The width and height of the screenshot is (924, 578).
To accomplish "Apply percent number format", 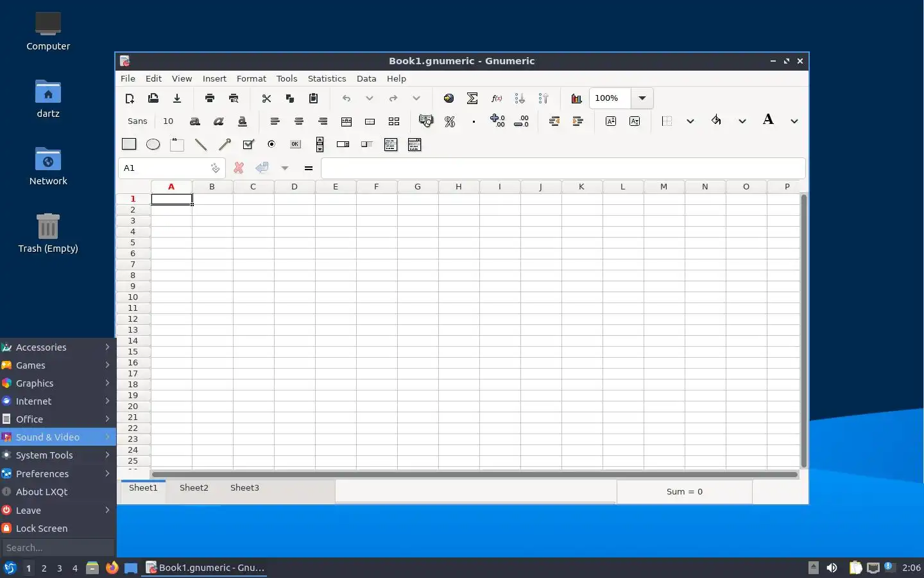I will coord(450,121).
